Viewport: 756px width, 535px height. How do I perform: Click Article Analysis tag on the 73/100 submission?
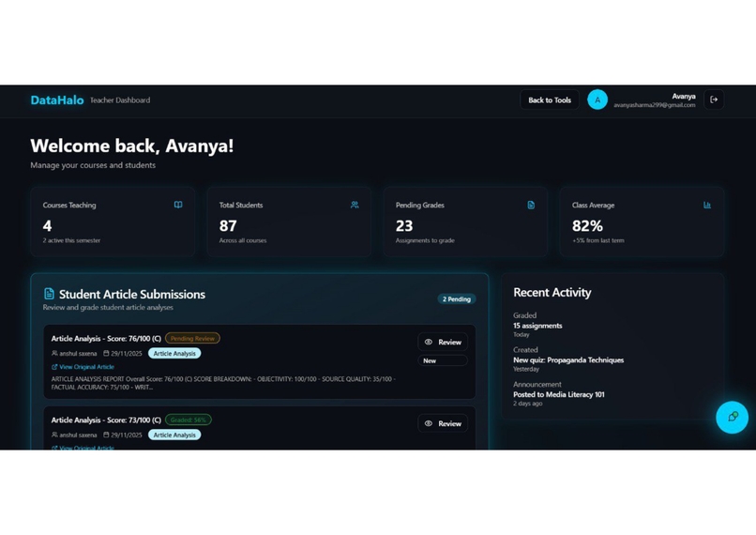point(174,435)
